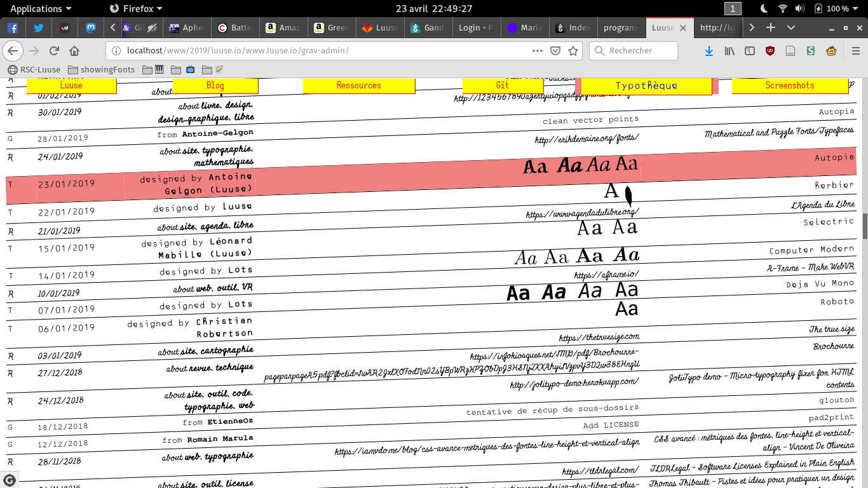The image size is (868, 488).
Task: Open the list-all-tabs dropdown arrow
Action: click(x=791, y=28)
